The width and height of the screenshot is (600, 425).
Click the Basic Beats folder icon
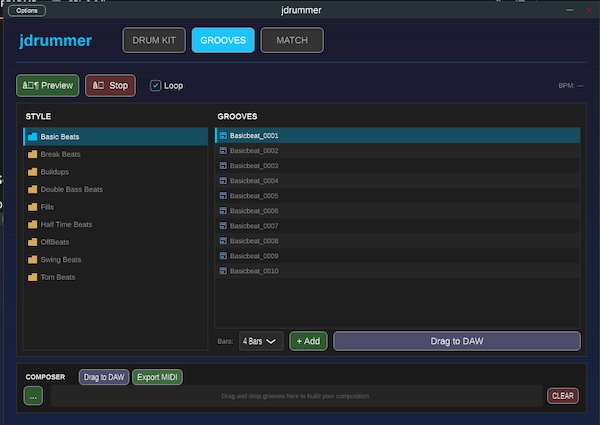coord(33,137)
